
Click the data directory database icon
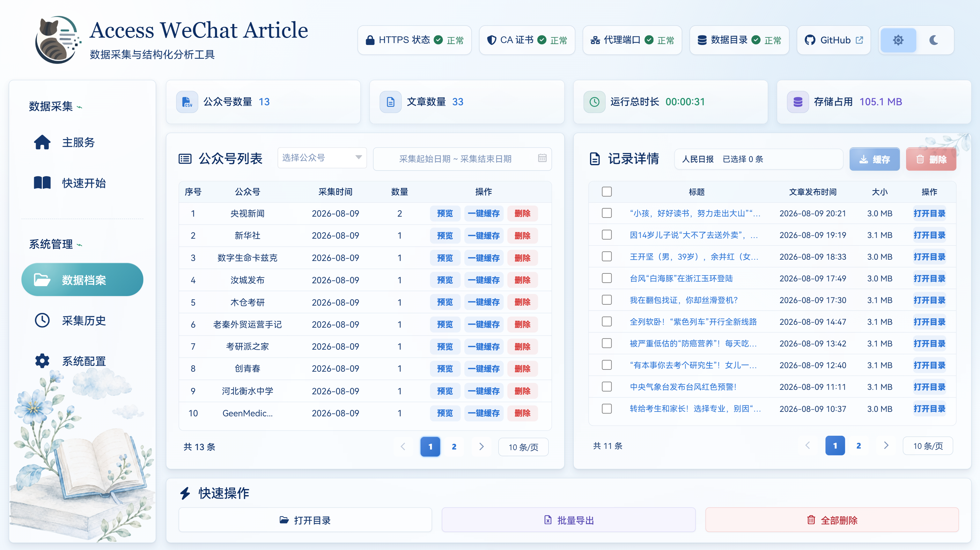click(702, 40)
